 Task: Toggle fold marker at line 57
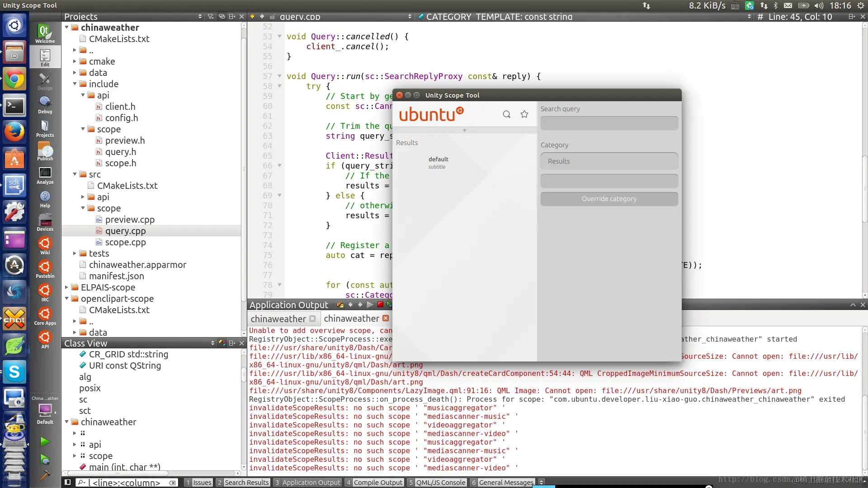click(279, 76)
